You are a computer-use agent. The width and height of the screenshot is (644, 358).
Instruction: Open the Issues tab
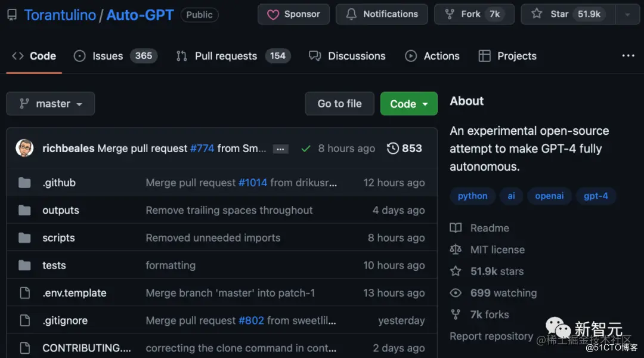116,56
